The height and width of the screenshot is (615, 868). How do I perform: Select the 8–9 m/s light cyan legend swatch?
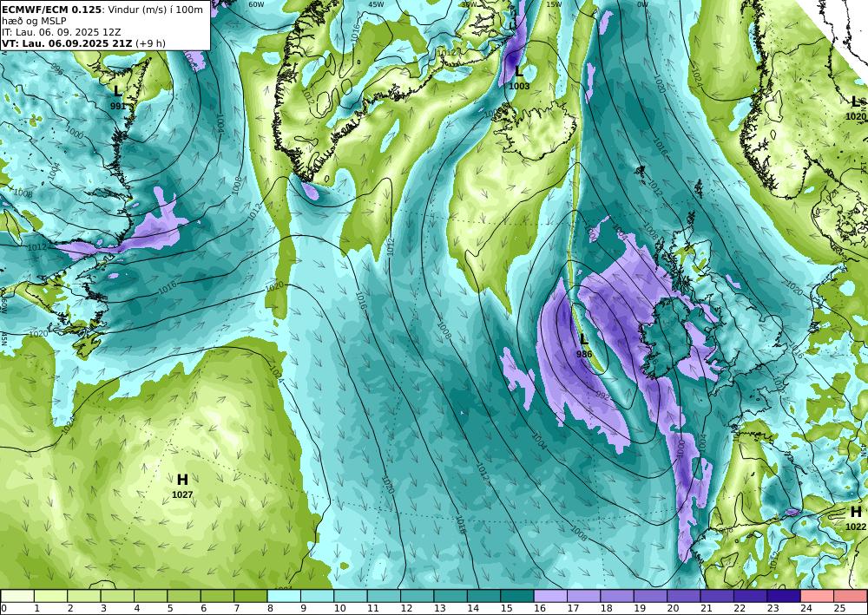tap(284, 596)
